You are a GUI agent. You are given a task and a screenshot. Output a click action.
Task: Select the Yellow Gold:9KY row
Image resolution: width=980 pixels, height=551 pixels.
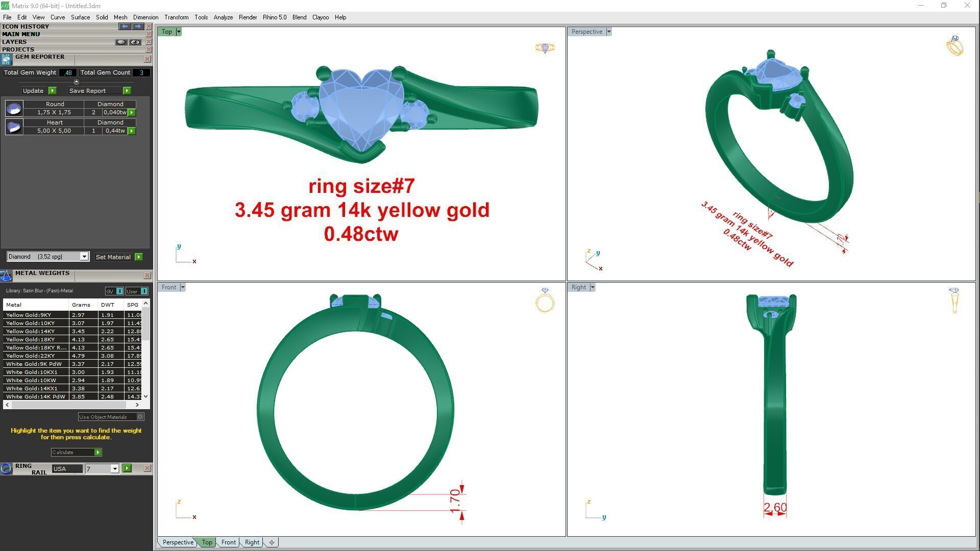click(72, 315)
